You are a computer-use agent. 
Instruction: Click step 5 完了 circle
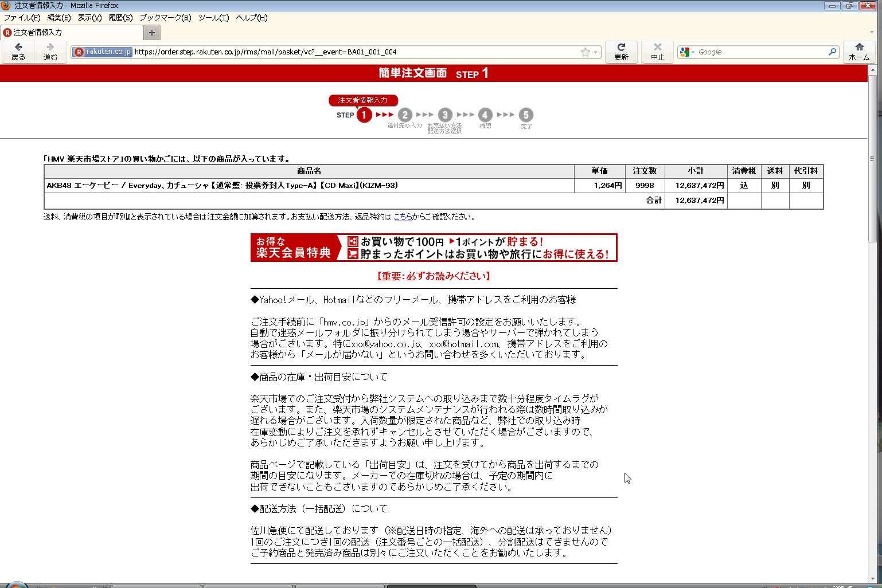click(x=526, y=115)
